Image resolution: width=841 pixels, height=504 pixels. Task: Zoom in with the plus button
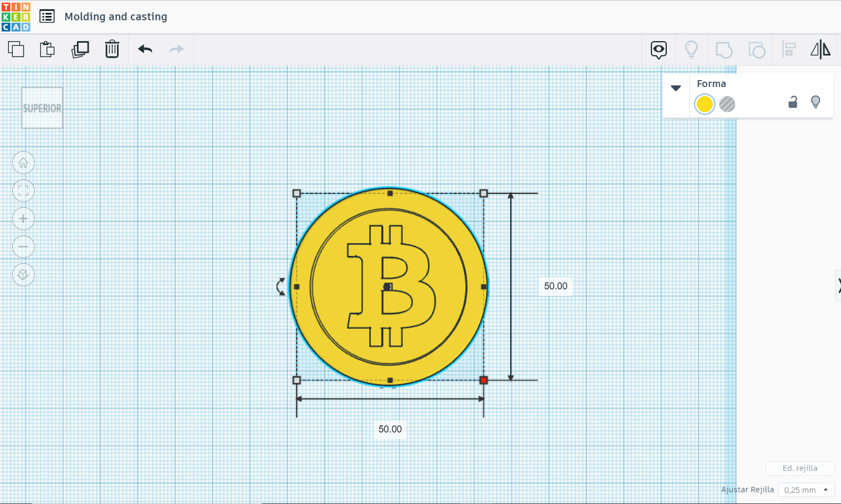24,219
